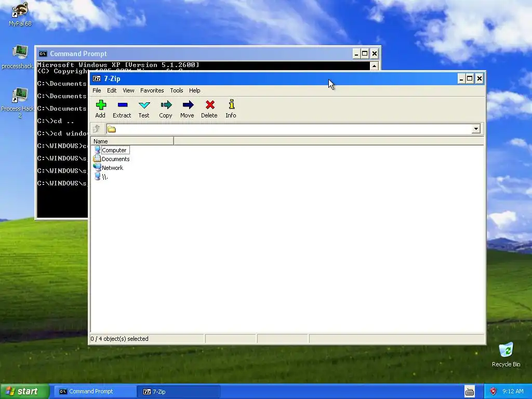Select the Documents folder icon

(97, 158)
